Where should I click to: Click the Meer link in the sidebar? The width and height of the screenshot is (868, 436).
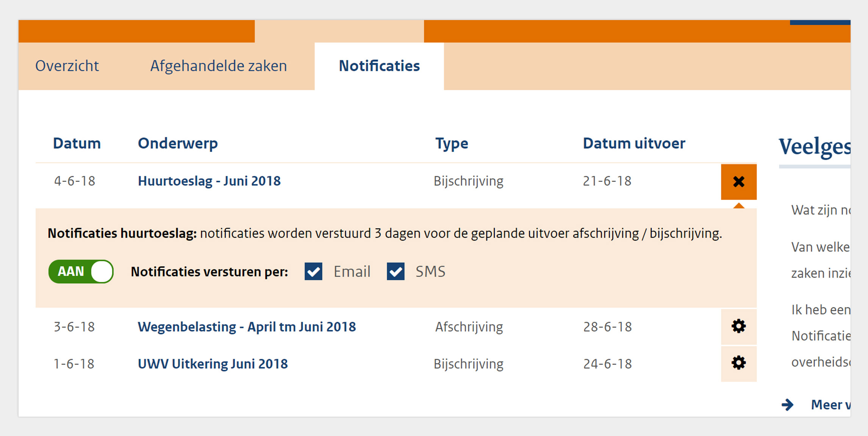tap(830, 405)
